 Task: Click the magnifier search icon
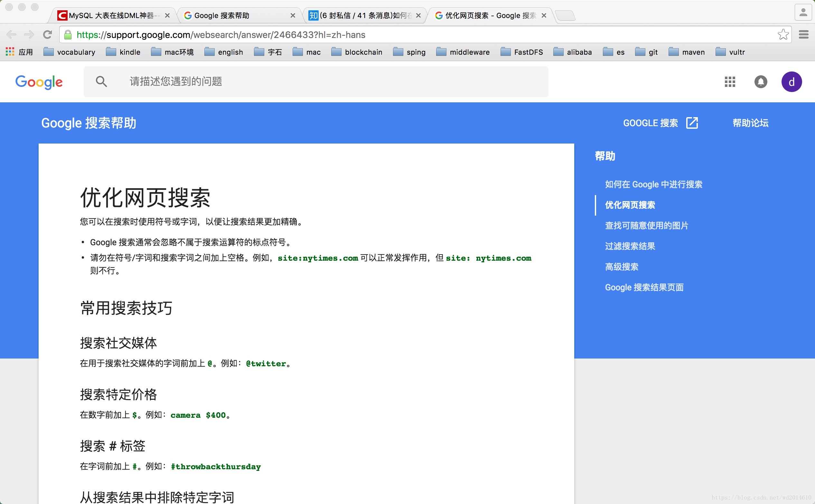click(101, 81)
